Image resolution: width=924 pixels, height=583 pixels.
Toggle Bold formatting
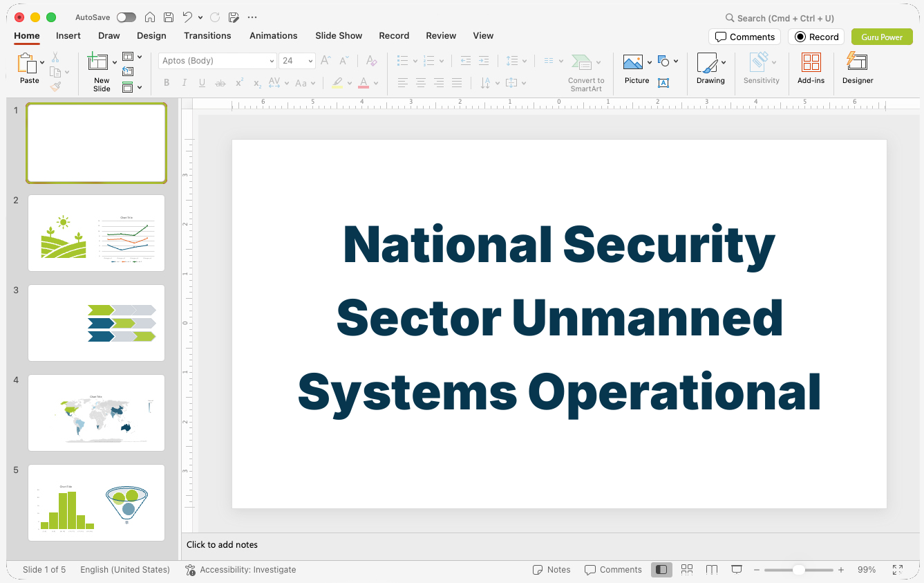(167, 83)
